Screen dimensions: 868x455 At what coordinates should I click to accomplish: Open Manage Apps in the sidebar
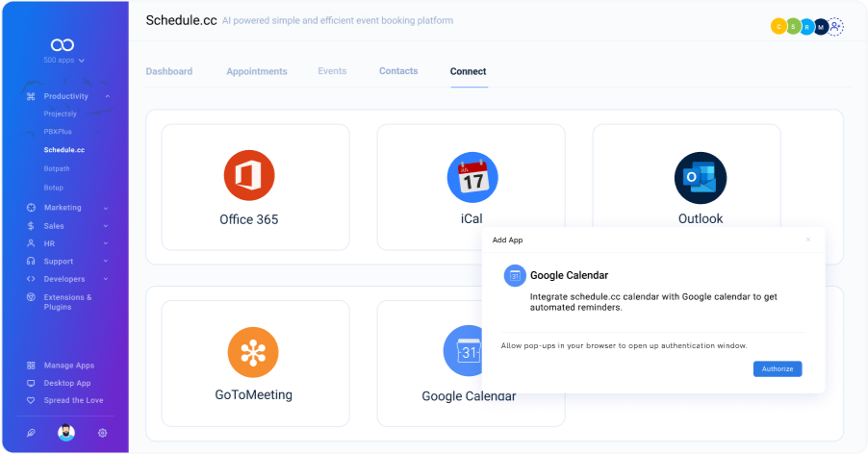point(68,366)
